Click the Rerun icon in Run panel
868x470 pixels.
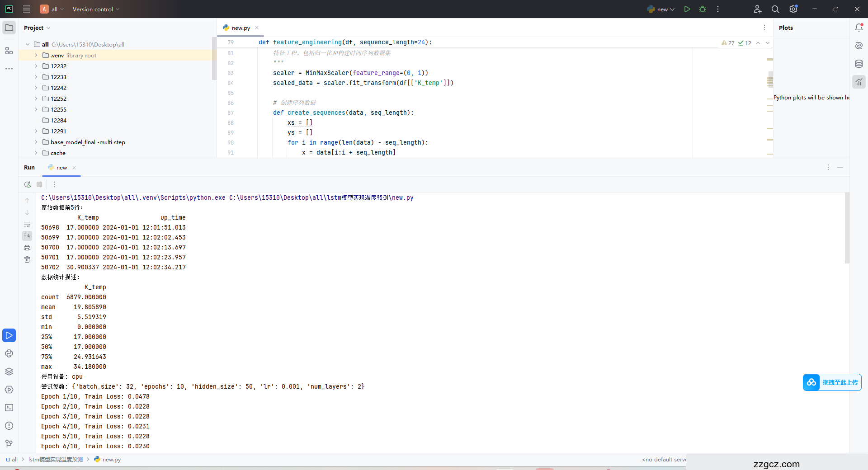[x=28, y=184]
